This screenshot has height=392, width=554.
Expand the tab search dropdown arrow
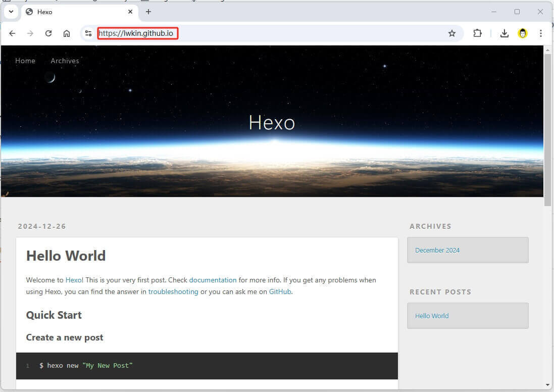tap(11, 12)
